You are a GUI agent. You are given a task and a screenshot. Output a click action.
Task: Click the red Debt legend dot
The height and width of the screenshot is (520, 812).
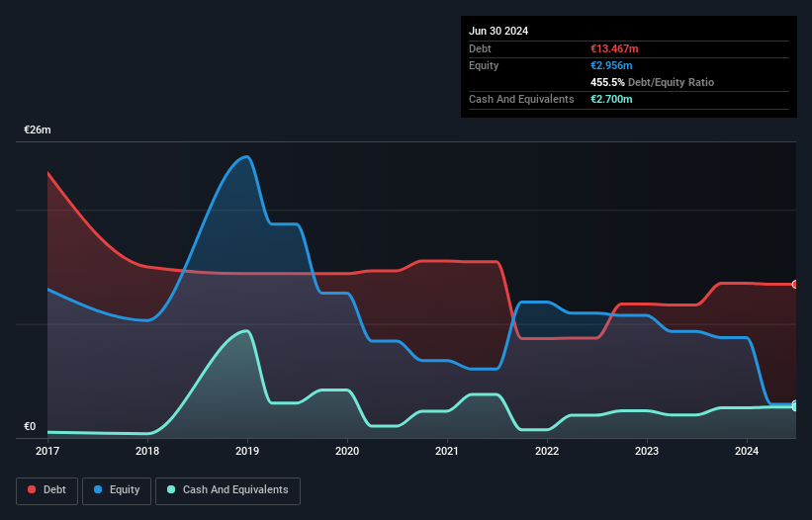pos(32,489)
